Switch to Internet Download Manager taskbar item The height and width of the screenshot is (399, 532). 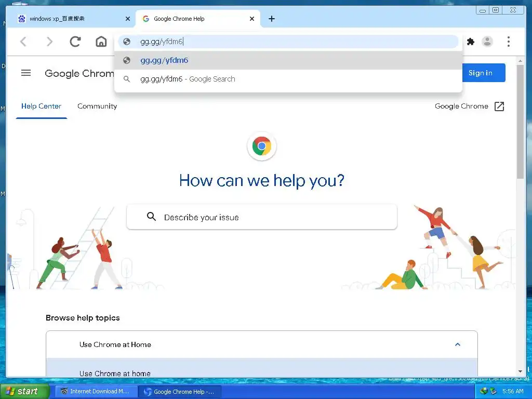96,391
